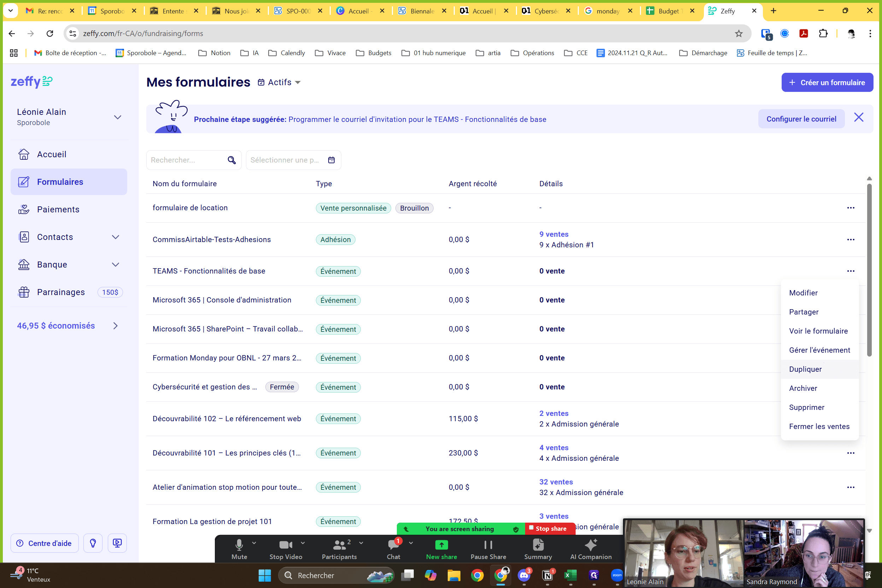
Task: Open the 46,95 $ économisés details arrow
Action: point(116,326)
